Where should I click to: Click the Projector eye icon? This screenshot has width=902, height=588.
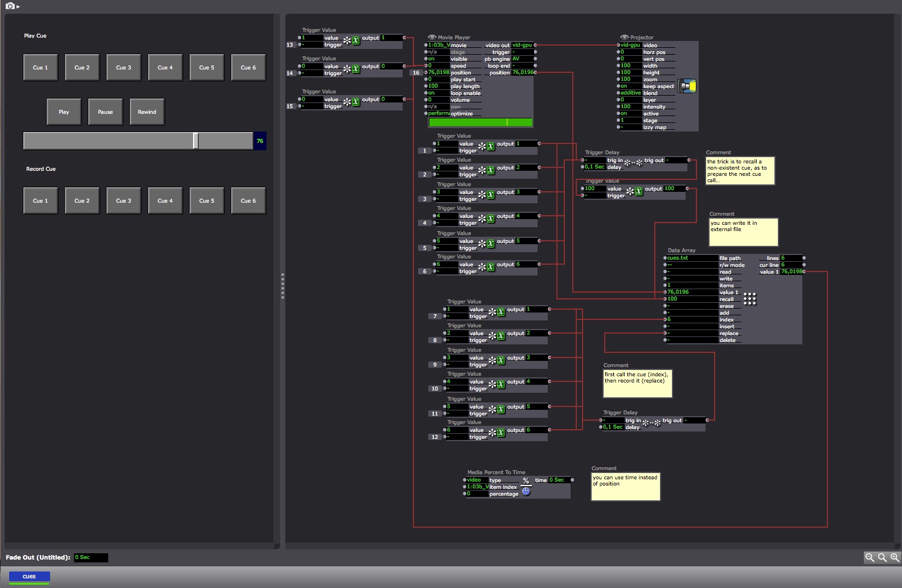click(624, 37)
